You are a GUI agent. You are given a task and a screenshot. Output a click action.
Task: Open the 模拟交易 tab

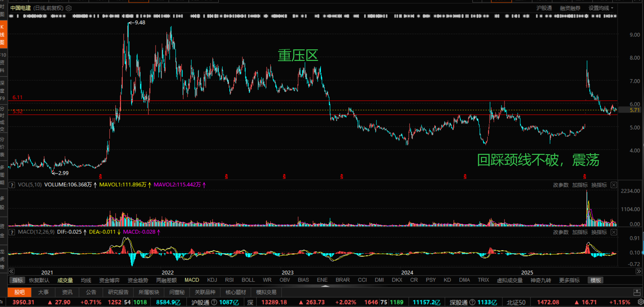266,292
